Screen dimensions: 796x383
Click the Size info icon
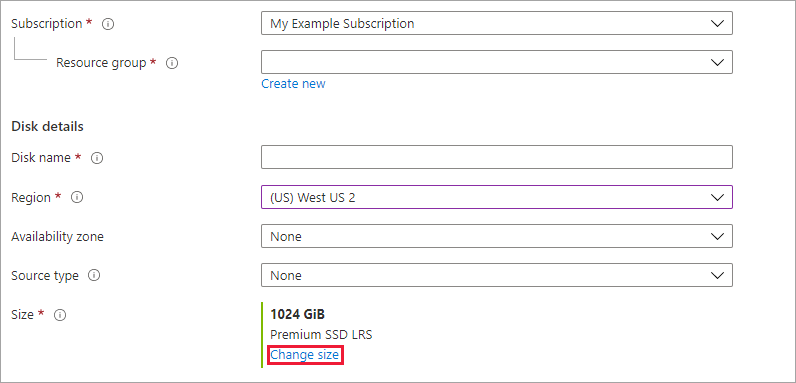[x=60, y=315]
